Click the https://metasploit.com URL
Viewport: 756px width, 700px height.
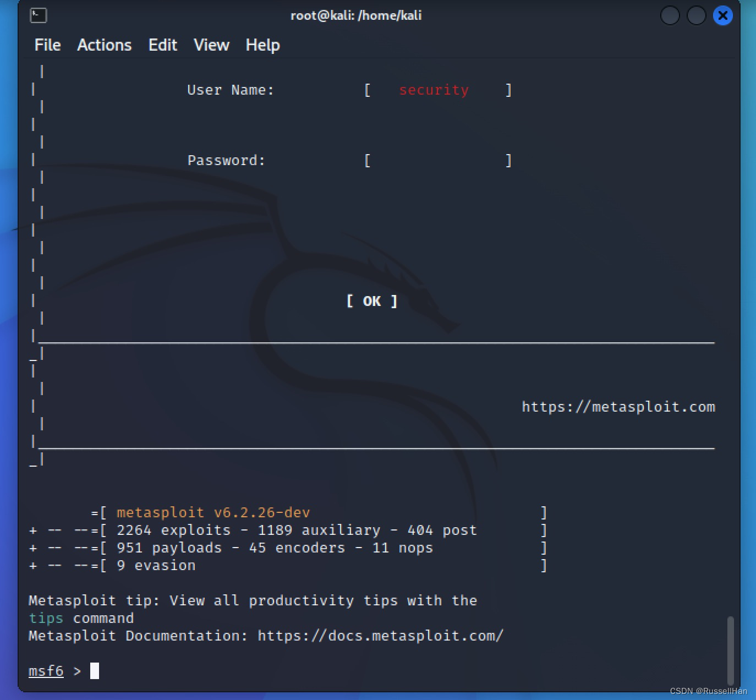(618, 407)
